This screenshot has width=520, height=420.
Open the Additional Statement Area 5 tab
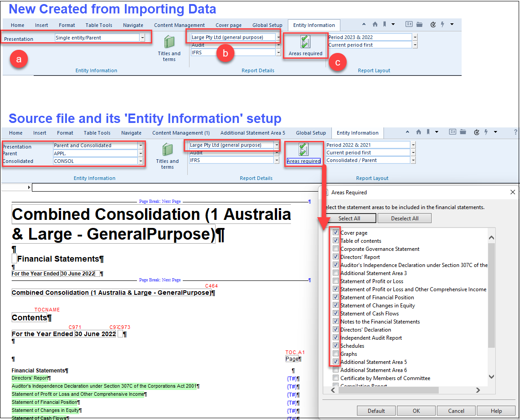click(x=252, y=133)
